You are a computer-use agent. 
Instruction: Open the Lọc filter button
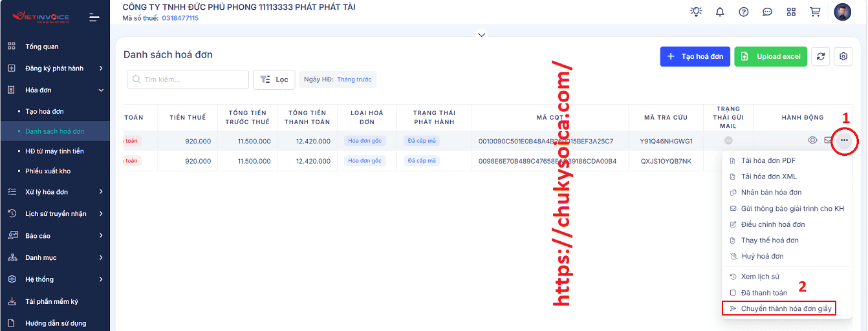click(x=274, y=80)
